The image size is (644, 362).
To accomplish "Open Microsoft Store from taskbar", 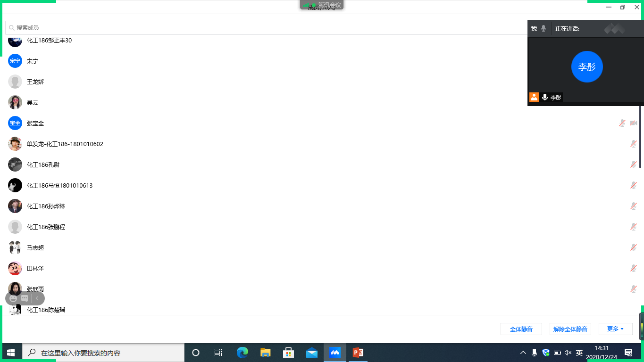I will (x=289, y=353).
